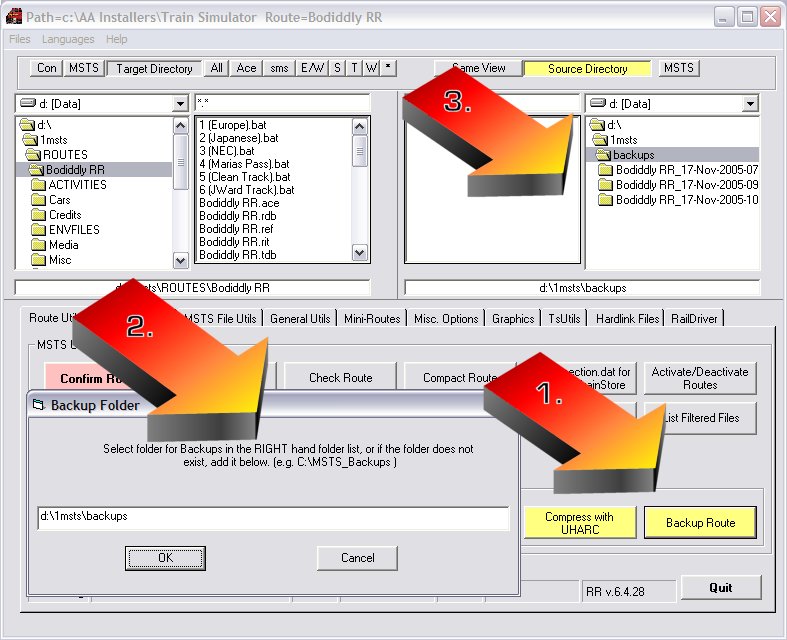
Task: Select the S file filter
Action: [337, 68]
